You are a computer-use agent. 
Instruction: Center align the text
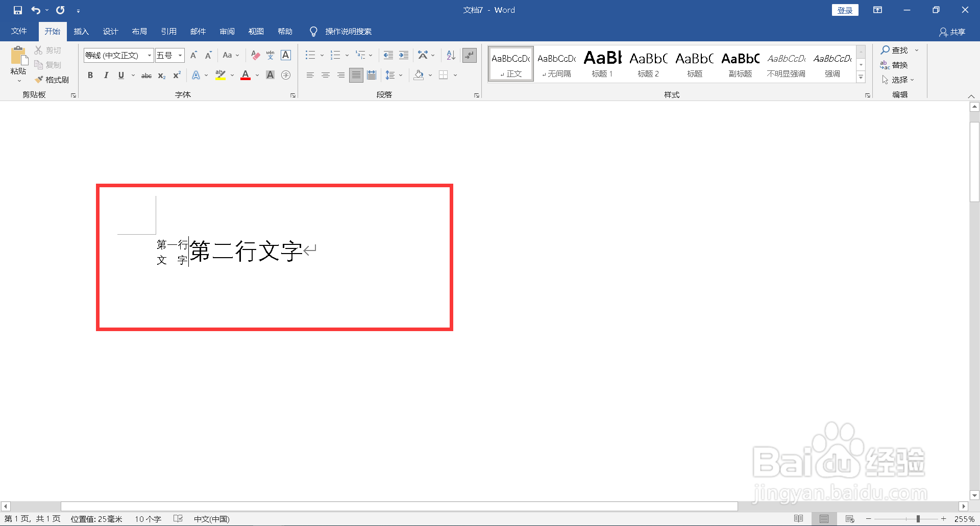click(x=325, y=76)
